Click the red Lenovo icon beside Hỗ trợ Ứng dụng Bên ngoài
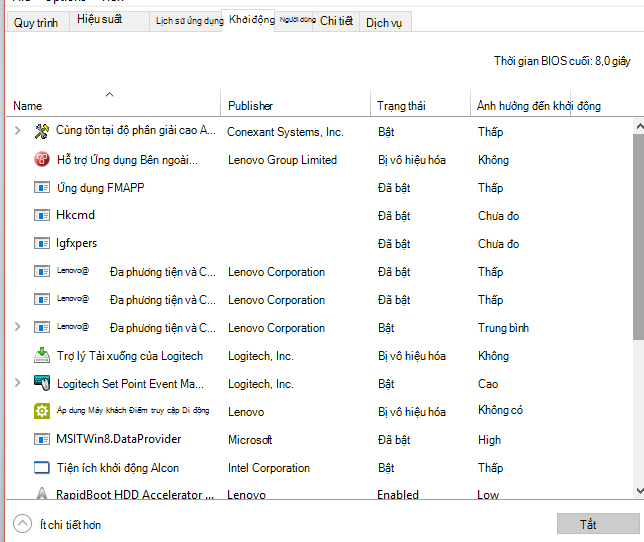Screen dimensions: 644x542 [x=42, y=159]
